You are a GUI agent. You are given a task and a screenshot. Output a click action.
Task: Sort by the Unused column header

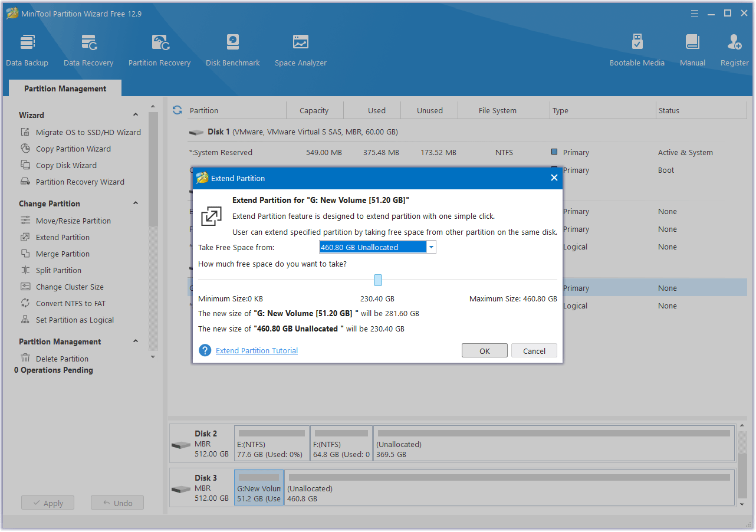[430, 110]
